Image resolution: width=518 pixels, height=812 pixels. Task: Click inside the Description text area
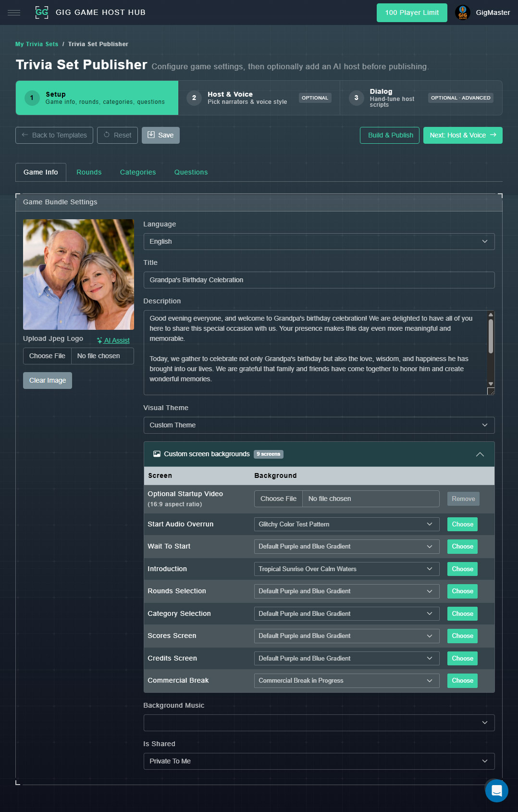(315, 352)
